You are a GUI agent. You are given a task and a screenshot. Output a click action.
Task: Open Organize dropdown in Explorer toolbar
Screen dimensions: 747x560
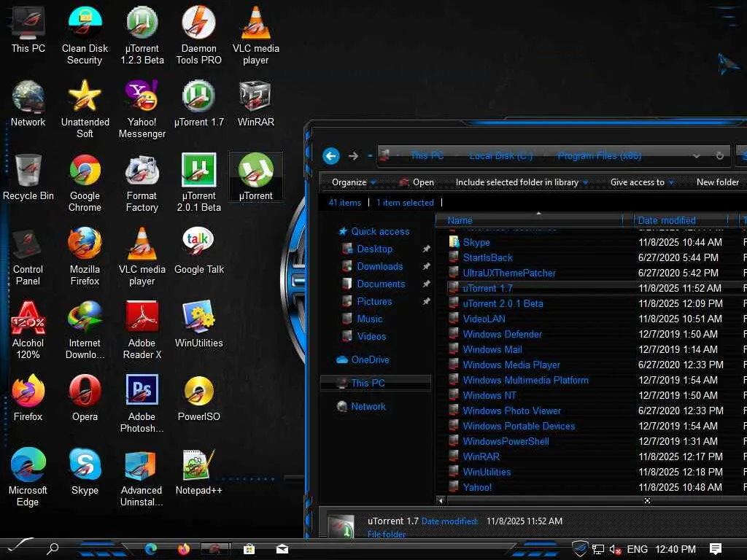pyautogui.click(x=354, y=182)
